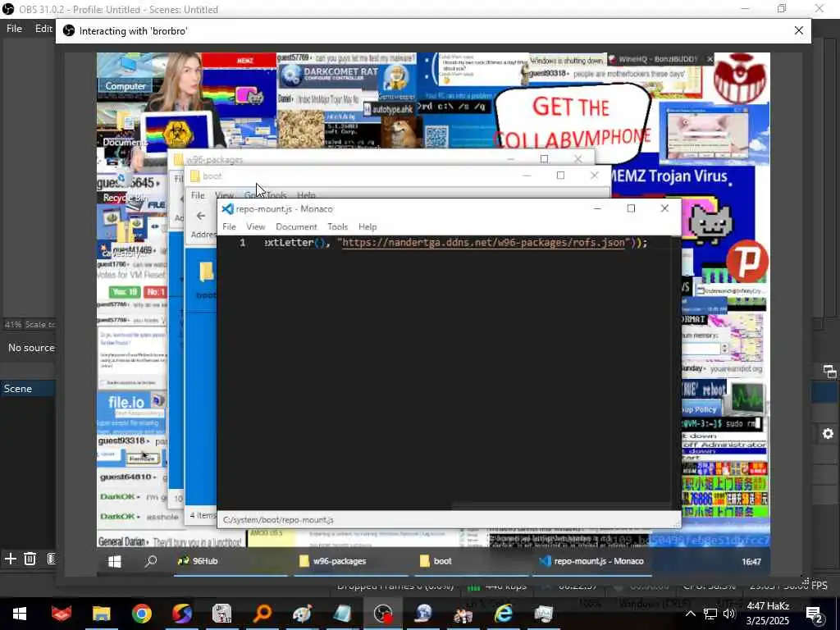Viewport: 840px width, 630px height.
Task: Switch to repo-mount.js - Monaco taskbar button
Action: click(591, 561)
